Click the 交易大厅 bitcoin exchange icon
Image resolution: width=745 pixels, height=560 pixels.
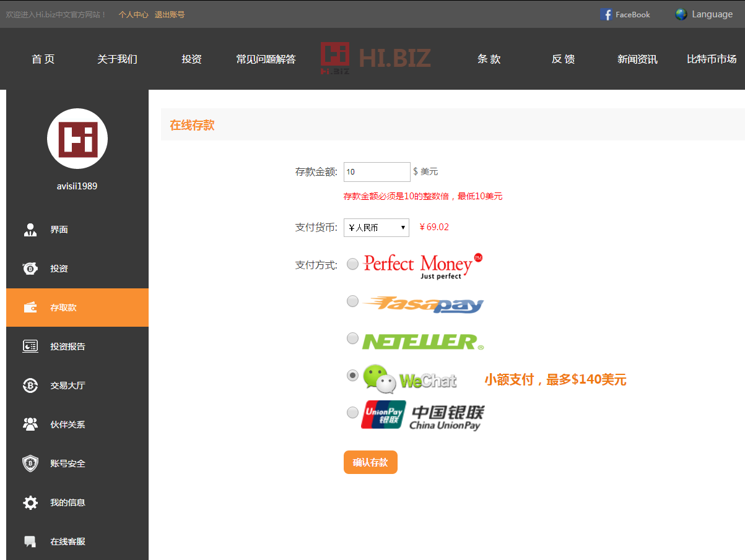tap(30, 386)
